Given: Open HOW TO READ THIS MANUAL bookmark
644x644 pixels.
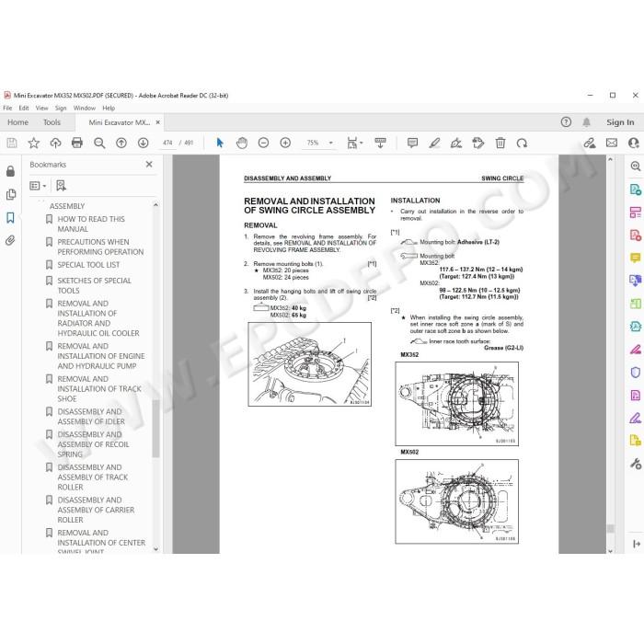Looking at the screenshot, I should click(x=91, y=224).
